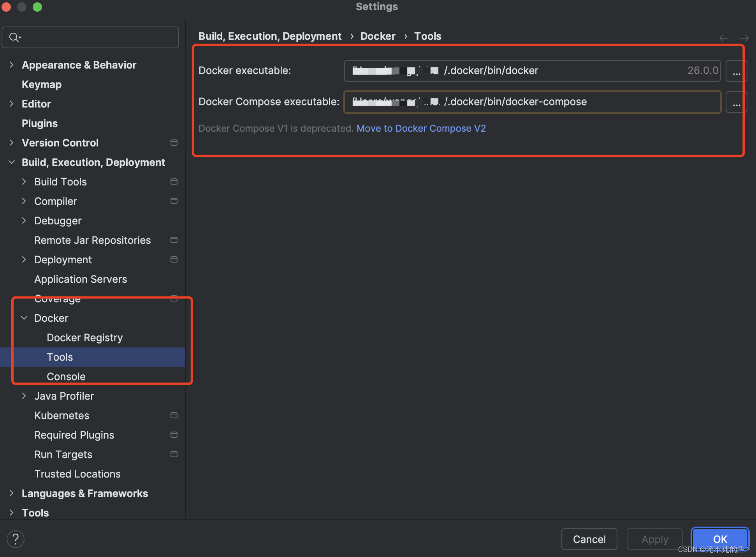The image size is (756, 557).
Task: Click project-level icon beside Deployment
Action: 174,259
